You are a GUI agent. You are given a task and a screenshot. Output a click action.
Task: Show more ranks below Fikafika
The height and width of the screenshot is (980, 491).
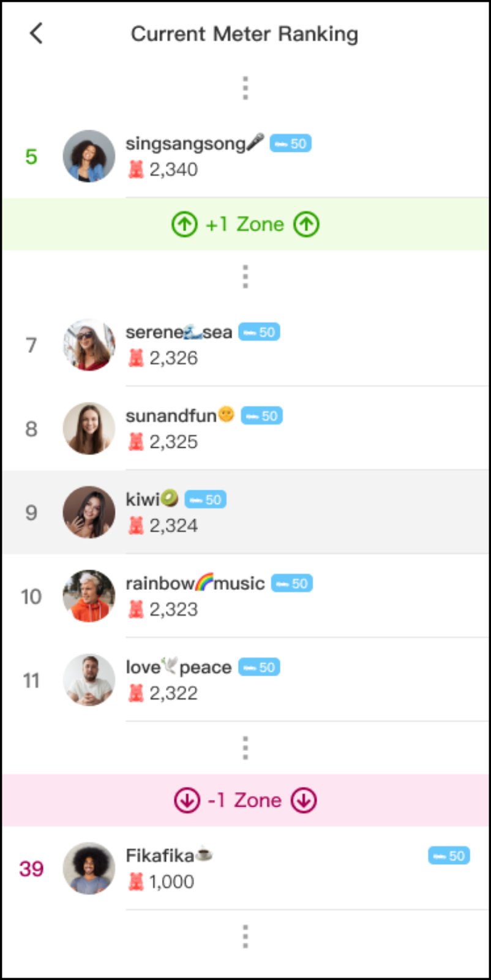(x=245, y=937)
